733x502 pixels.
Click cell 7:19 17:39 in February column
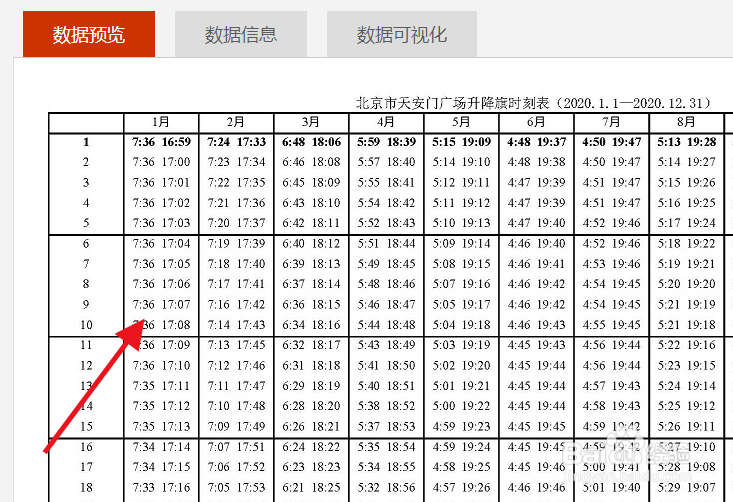coord(236,244)
